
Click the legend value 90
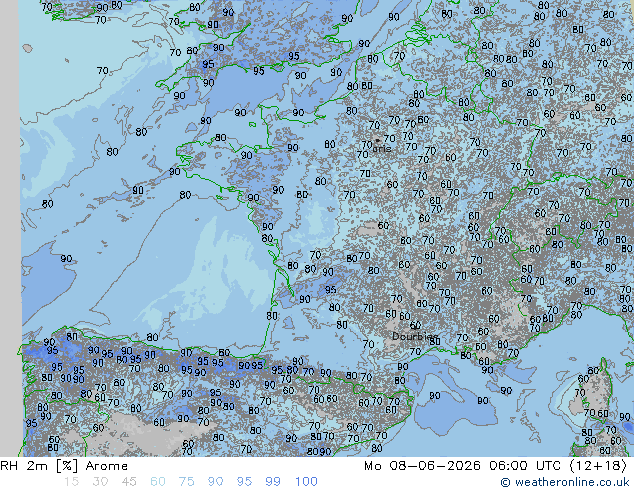pyautogui.click(x=215, y=482)
